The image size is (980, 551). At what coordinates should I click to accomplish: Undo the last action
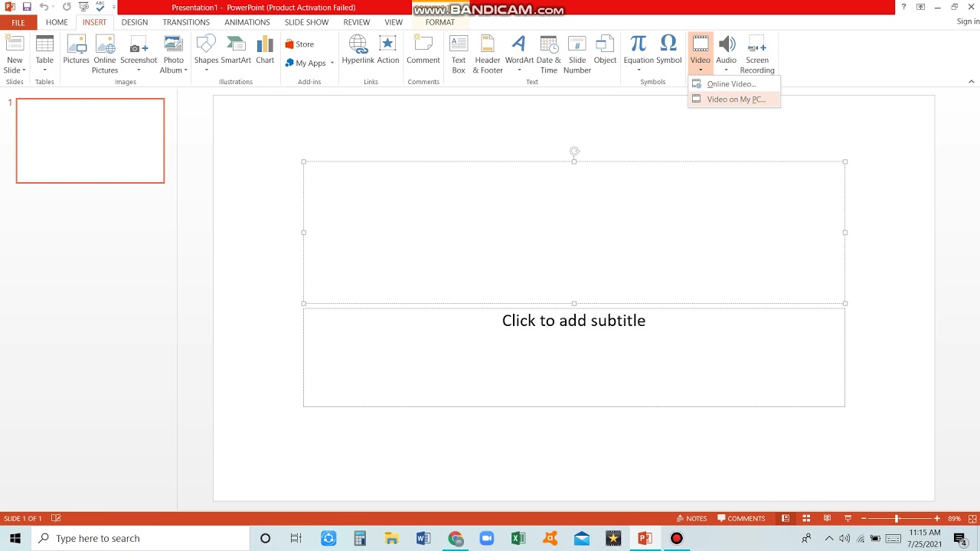(44, 7)
